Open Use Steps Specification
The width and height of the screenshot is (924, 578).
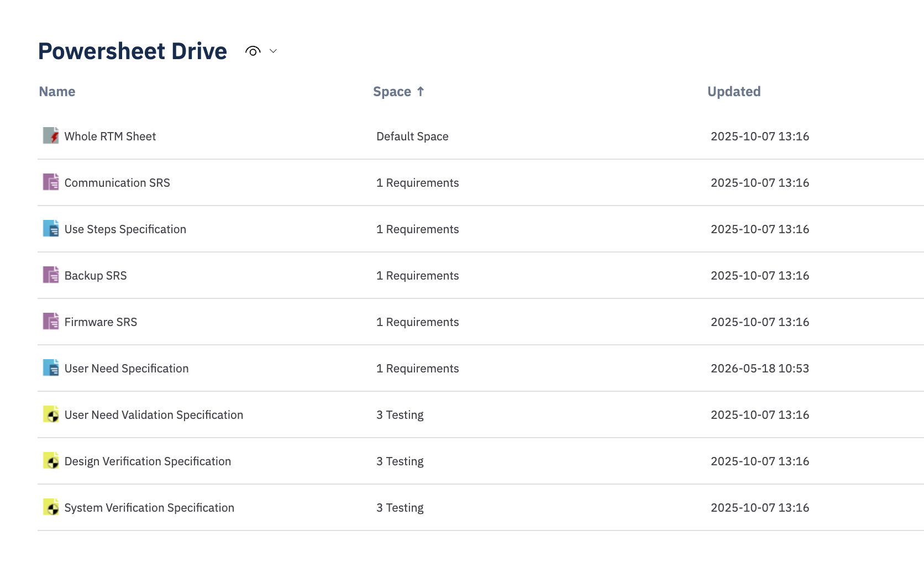tap(125, 229)
